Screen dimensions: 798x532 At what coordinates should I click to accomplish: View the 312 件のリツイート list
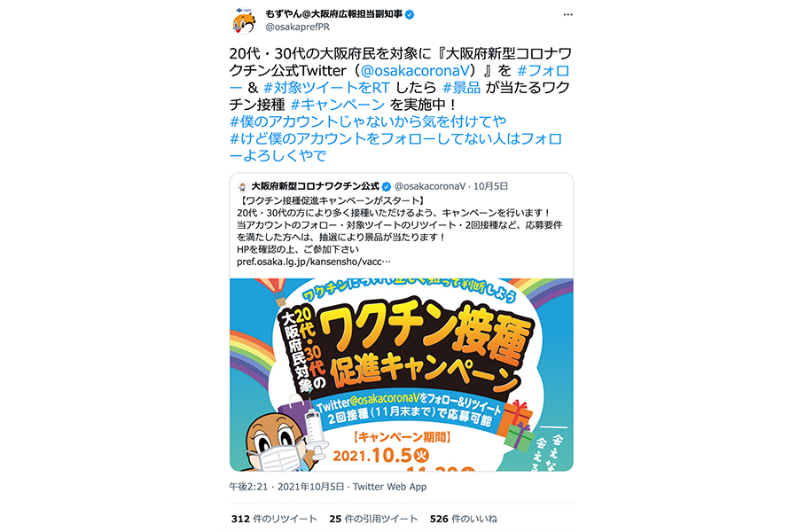click(274, 519)
